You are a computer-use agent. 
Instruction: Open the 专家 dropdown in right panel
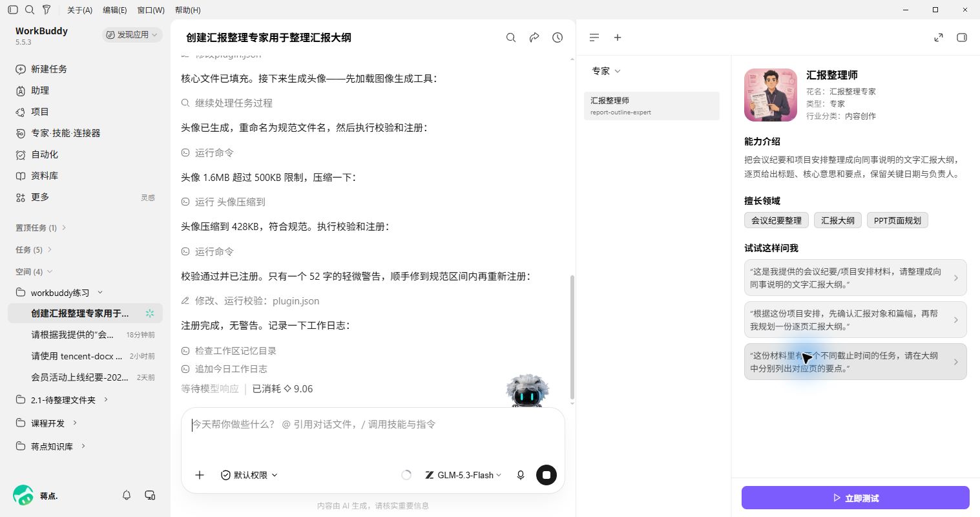(x=606, y=71)
